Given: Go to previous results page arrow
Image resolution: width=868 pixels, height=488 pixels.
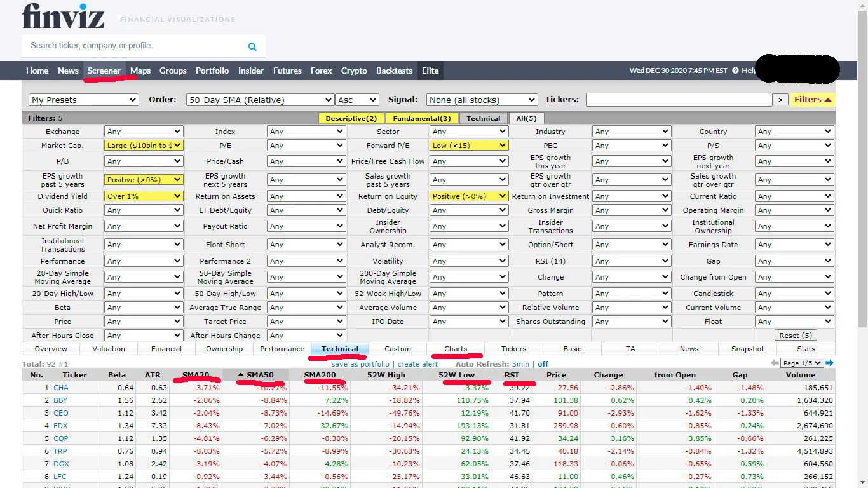Looking at the screenshot, I should (775, 363).
